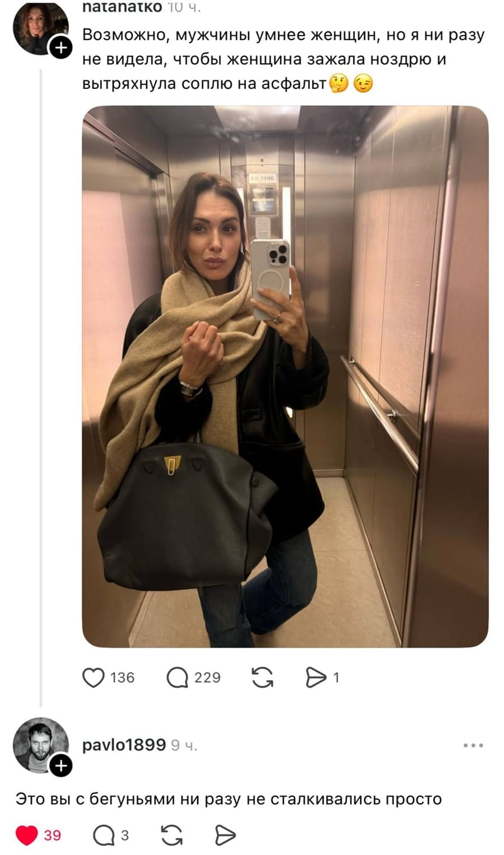504x855 pixels.
Task: Open pavlo1899's reply text about бегуньями
Action: pos(228,798)
